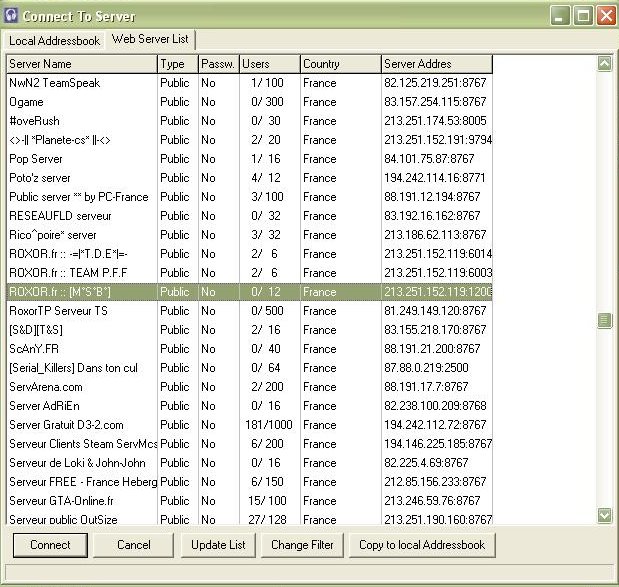Select ServArena.com entry
Image resolution: width=619 pixels, height=587 pixels.
249,387
